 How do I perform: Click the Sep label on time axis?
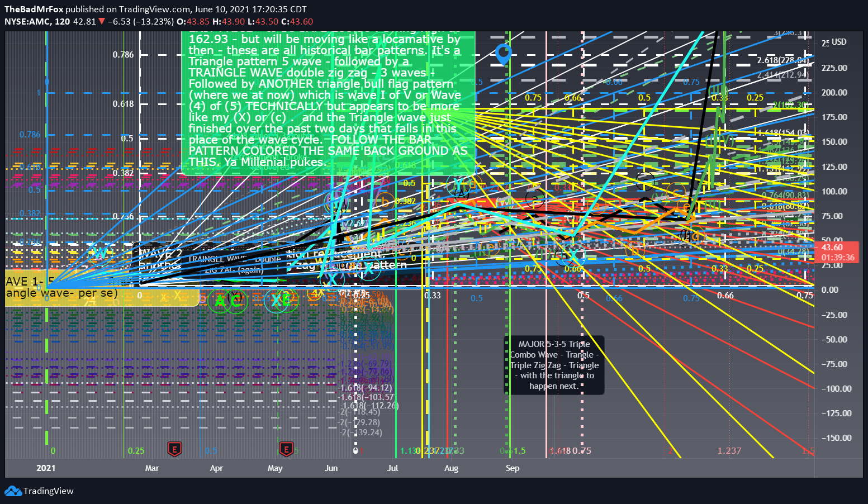[x=513, y=468]
